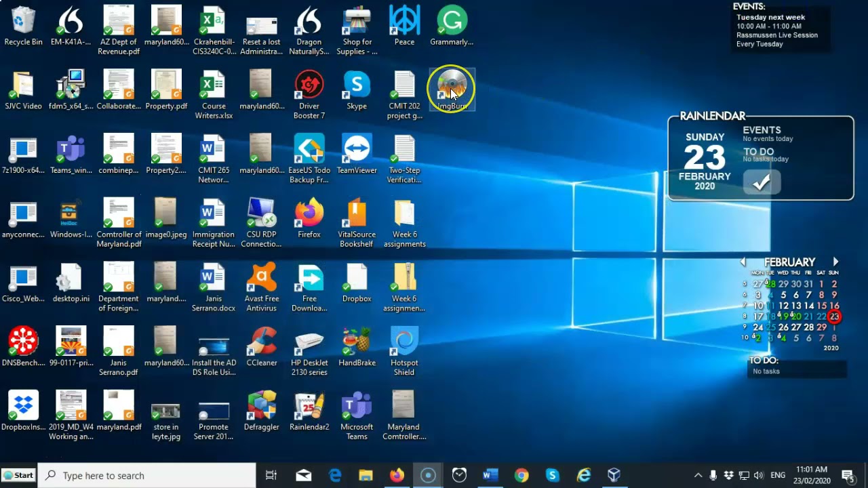This screenshot has height=488, width=868.
Task: Open CSU RDP Connection shortcut
Action: 262,223
